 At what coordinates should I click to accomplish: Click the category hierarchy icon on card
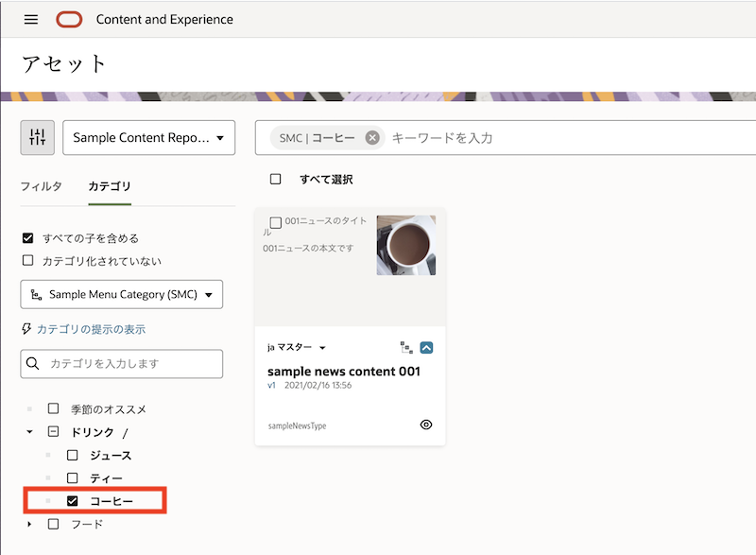[x=407, y=347]
